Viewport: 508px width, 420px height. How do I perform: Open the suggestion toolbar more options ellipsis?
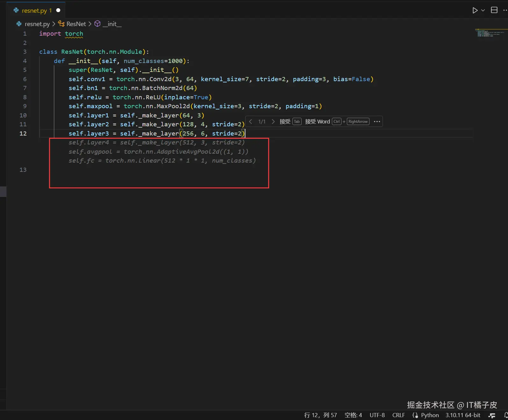pos(377,122)
